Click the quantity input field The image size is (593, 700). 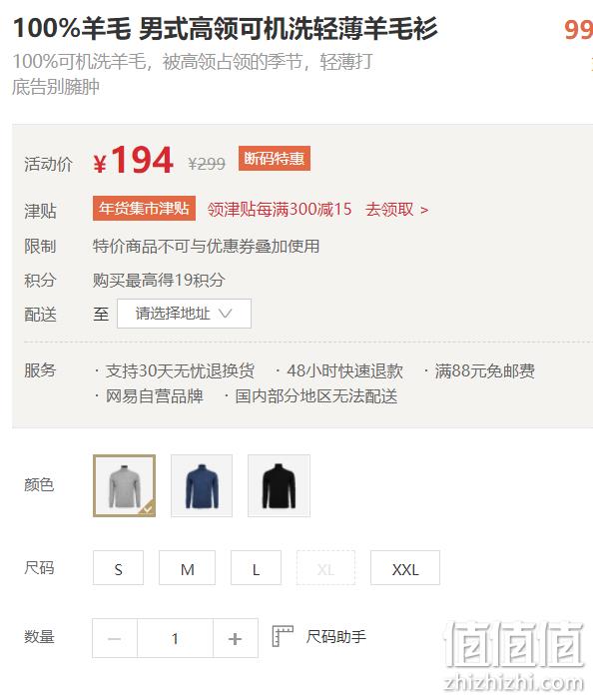click(x=175, y=638)
